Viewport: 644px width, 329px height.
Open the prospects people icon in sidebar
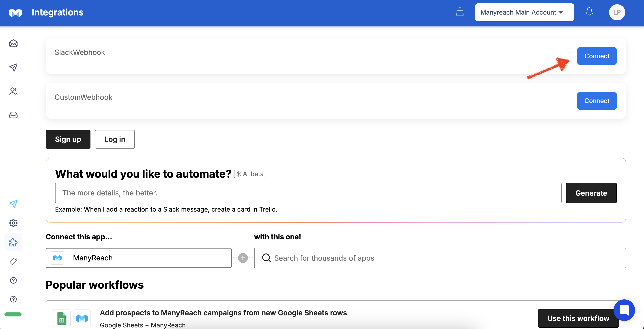(x=13, y=91)
